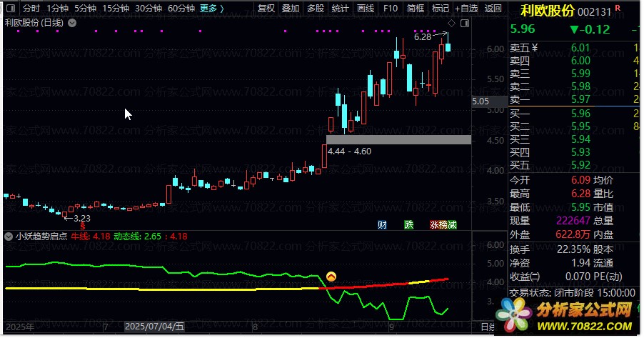644x338 pixels.
Task: Click the 小妖趋势启点 indicator name
Action: tap(41, 237)
